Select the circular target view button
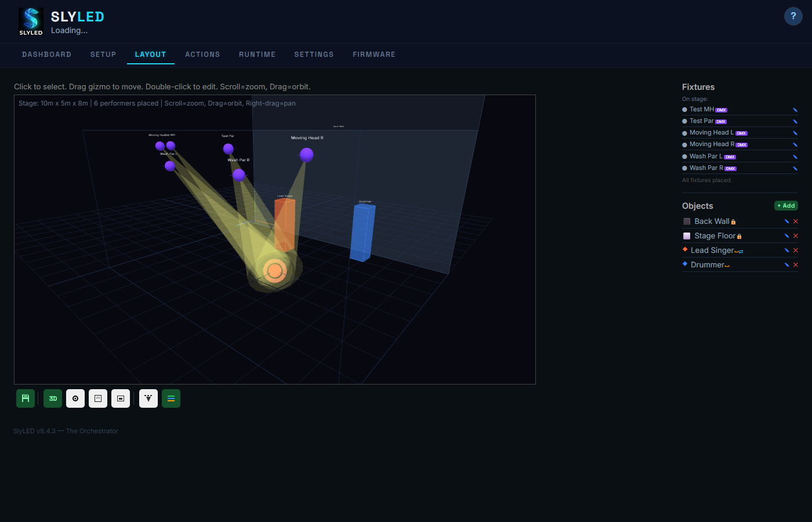Image resolution: width=812 pixels, height=522 pixels. (75, 398)
